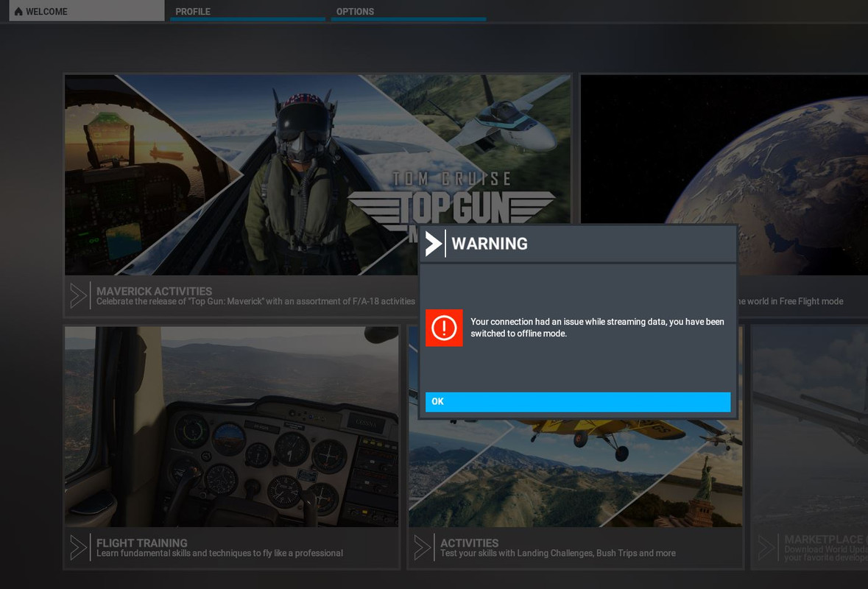Click arrow icon next to Flight Training
Screen dimensions: 868x589
pyautogui.click(x=78, y=548)
